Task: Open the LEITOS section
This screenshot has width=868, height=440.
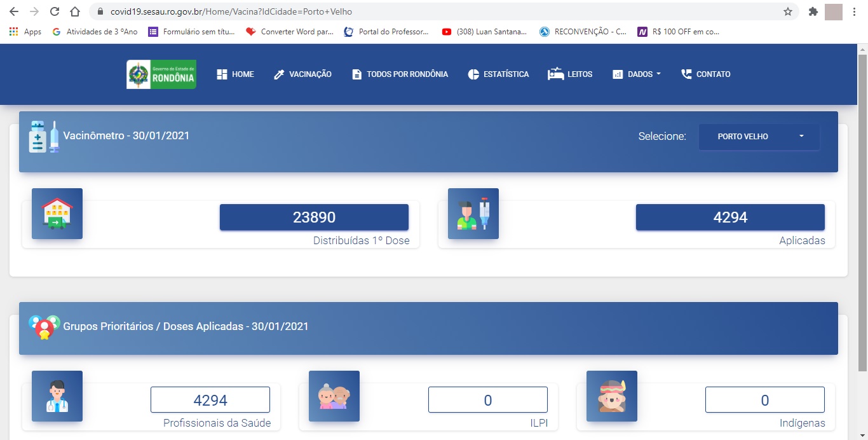Action: click(570, 74)
